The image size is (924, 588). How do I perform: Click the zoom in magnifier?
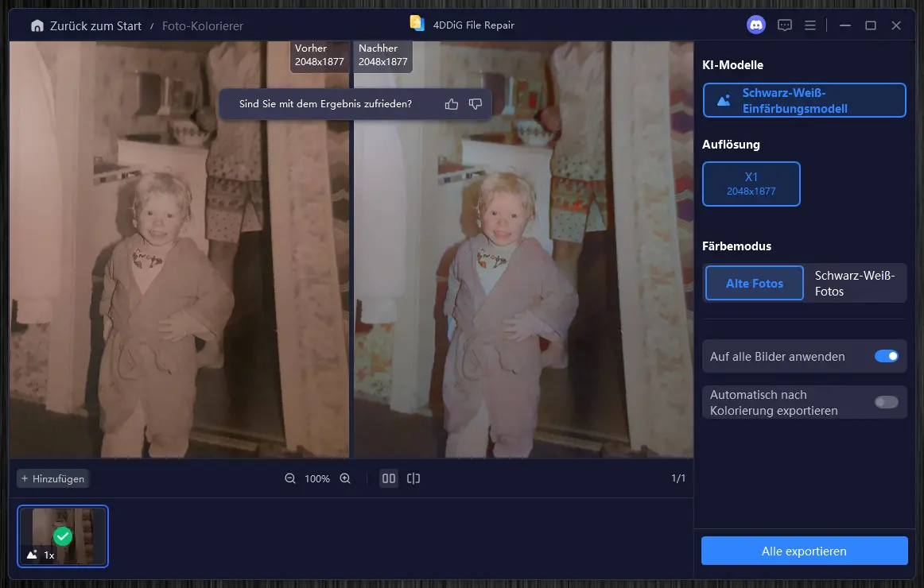pos(345,478)
